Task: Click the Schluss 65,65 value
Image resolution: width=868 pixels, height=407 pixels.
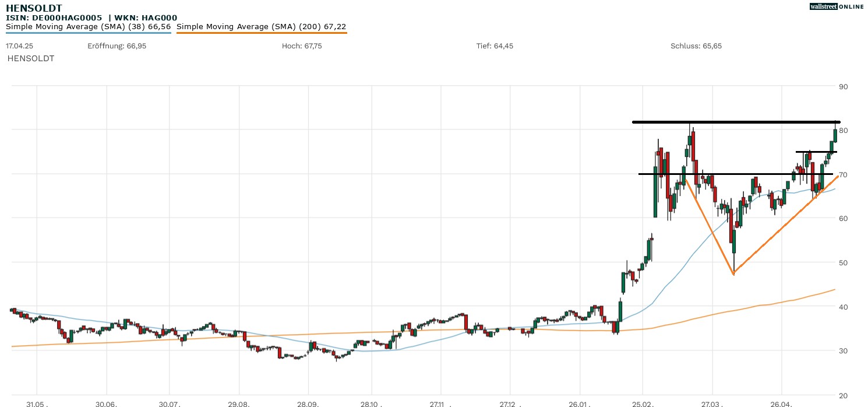Action: (696, 46)
